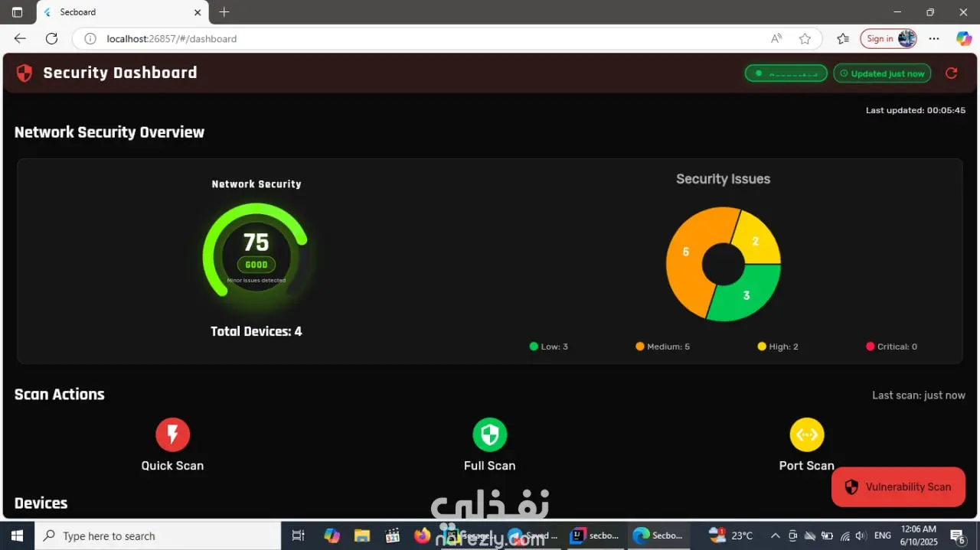Click the Devices section heading

point(41,503)
